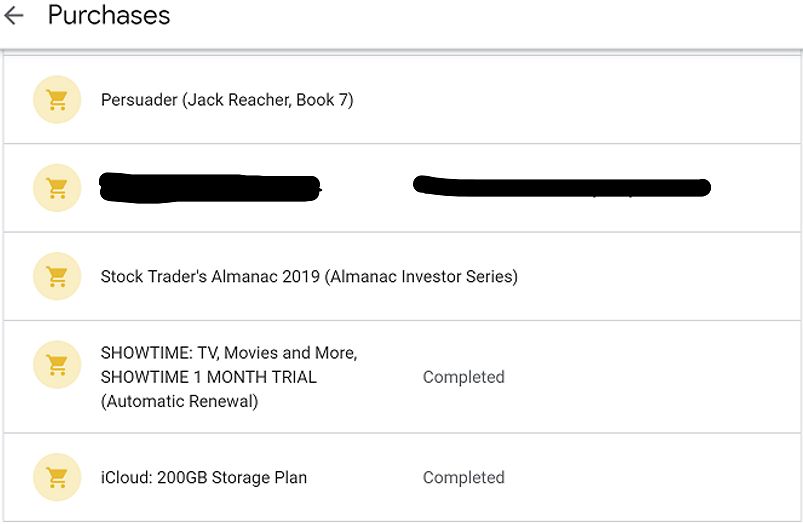Select the (Automatic Renewal) text line
The height and width of the screenshot is (524, 803).
(179, 401)
